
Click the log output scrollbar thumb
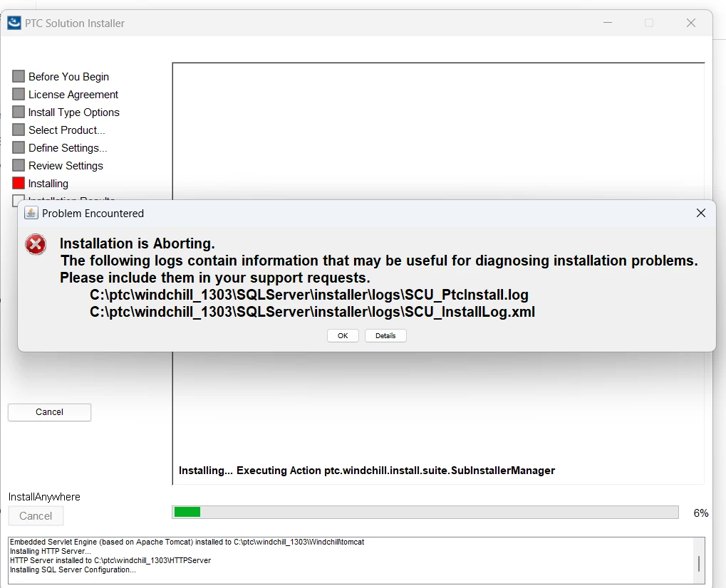pos(698,563)
